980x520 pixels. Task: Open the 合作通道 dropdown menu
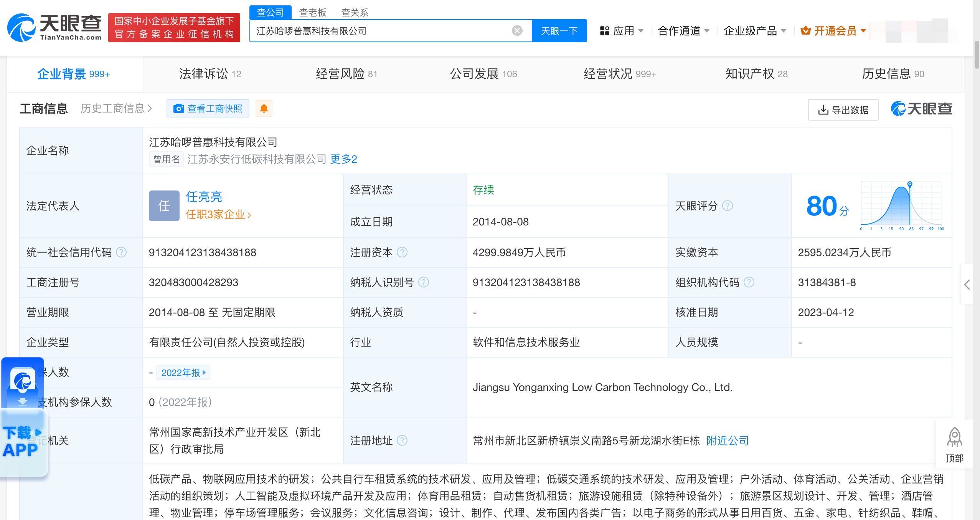(x=683, y=31)
